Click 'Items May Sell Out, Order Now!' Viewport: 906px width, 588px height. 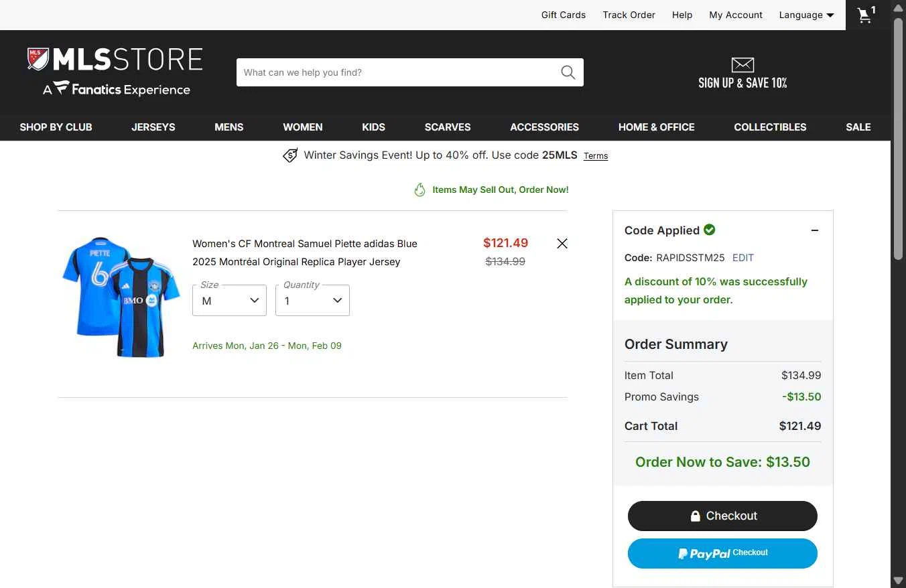(x=501, y=190)
